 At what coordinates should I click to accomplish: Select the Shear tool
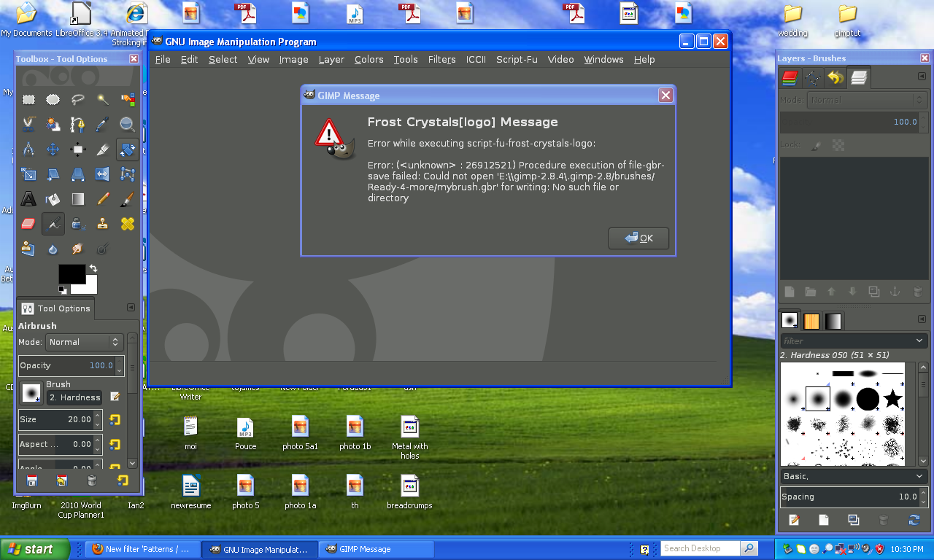pyautogui.click(x=53, y=174)
